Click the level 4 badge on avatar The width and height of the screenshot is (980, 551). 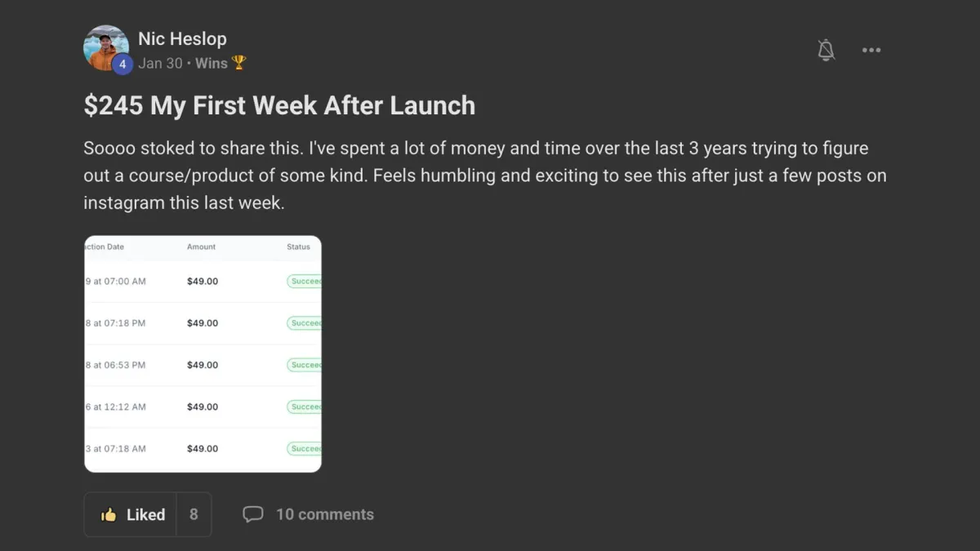[122, 64]
